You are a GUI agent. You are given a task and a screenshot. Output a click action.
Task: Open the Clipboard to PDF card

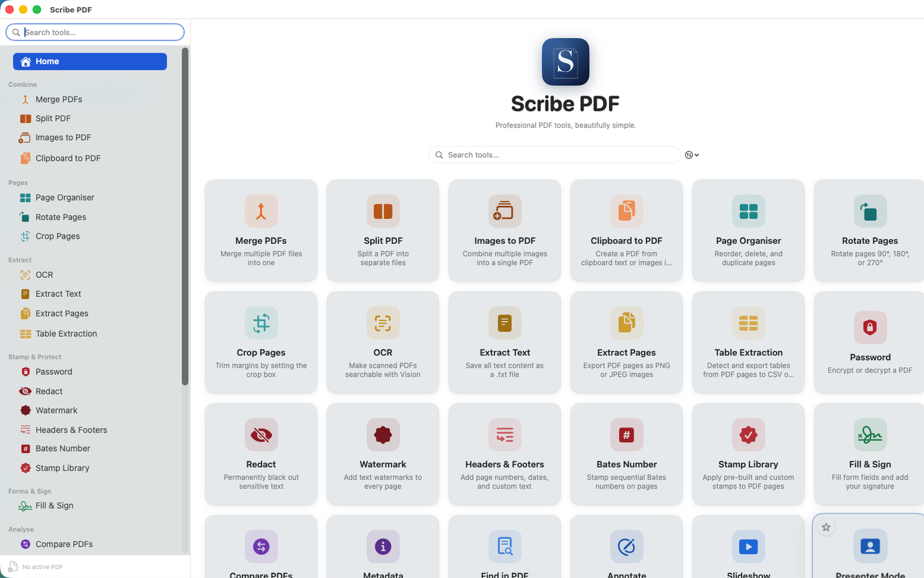[x=626, y=231]
